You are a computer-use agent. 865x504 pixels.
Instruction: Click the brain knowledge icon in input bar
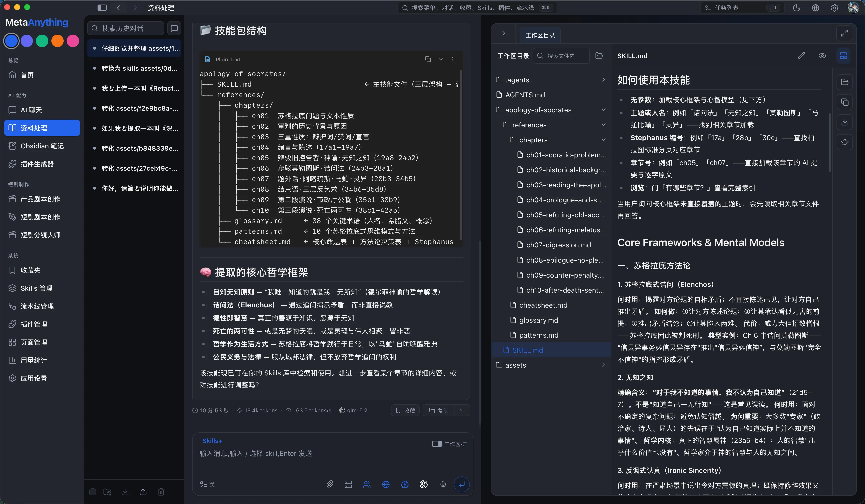click(x=405, y=484)
